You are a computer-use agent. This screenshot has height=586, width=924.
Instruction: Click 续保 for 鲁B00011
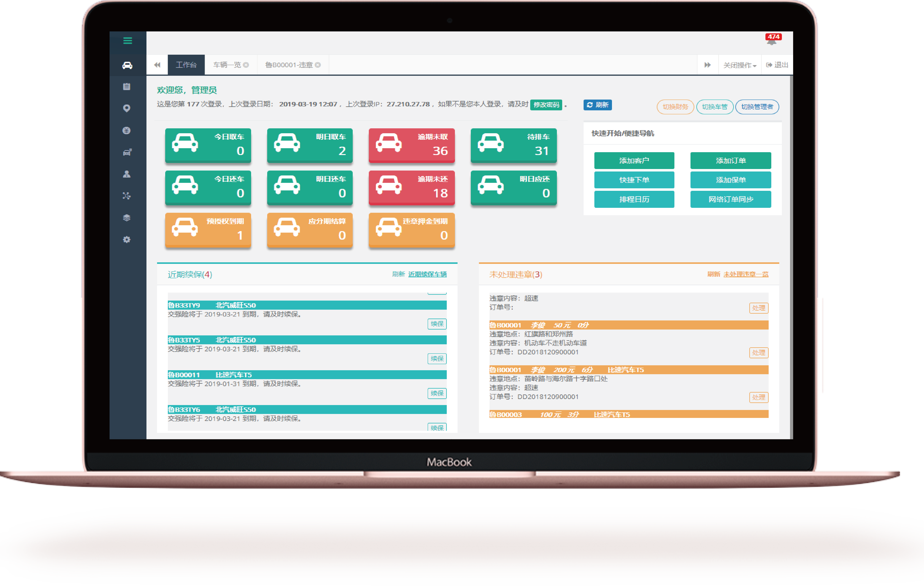point(437,393)
